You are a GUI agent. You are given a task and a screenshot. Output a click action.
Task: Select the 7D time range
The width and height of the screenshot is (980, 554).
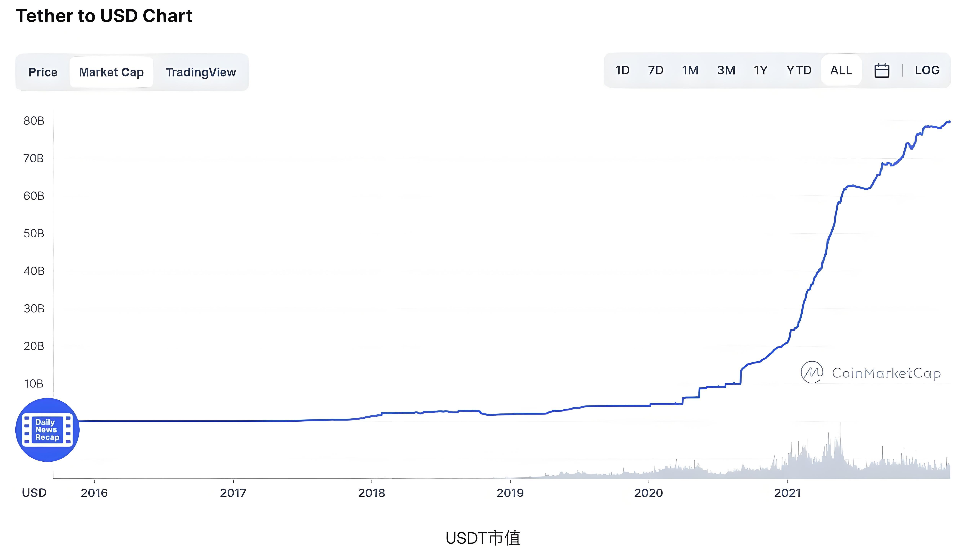(x=655, y=70)
